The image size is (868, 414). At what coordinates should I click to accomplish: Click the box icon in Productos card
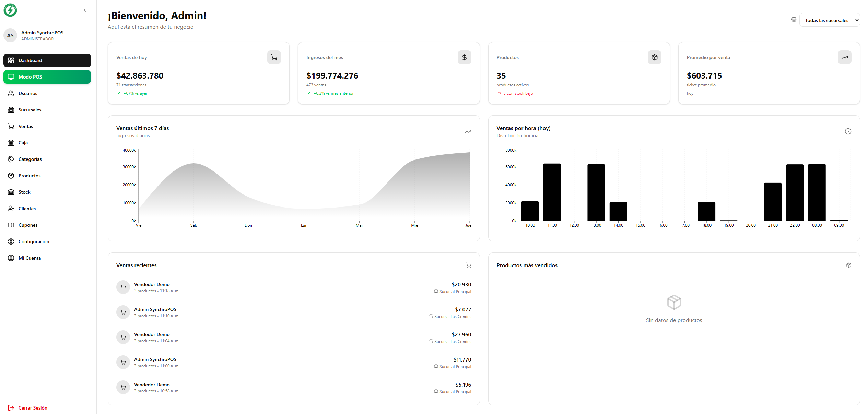654,57
